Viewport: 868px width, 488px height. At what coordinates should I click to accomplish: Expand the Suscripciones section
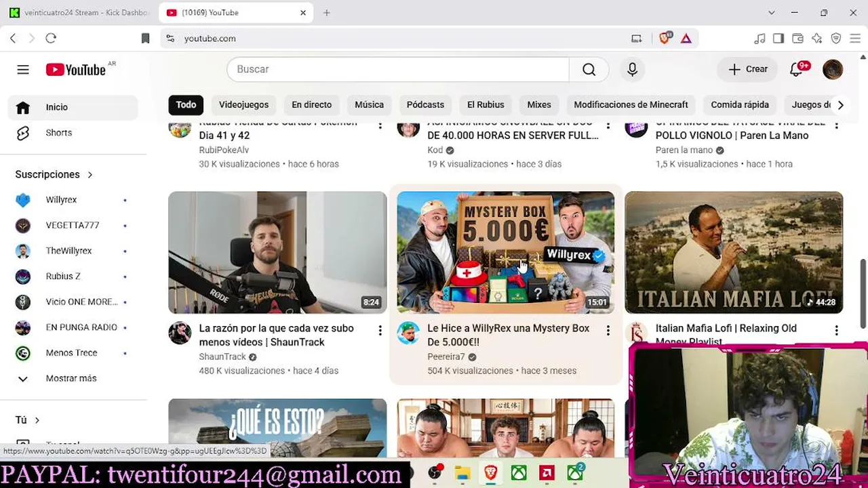(54, 174)
